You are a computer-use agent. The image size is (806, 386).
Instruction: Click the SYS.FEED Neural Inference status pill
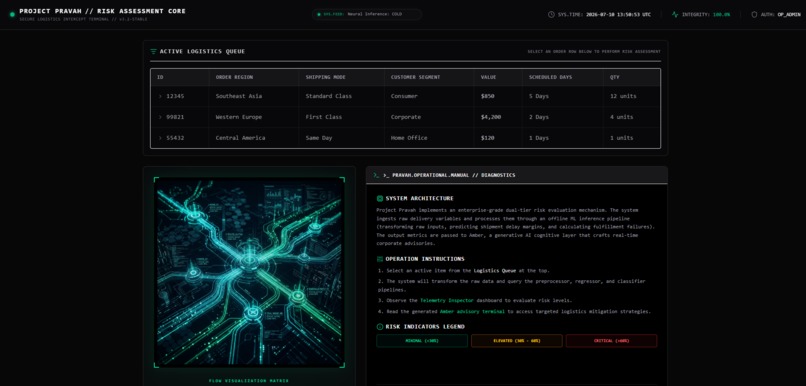367,14
